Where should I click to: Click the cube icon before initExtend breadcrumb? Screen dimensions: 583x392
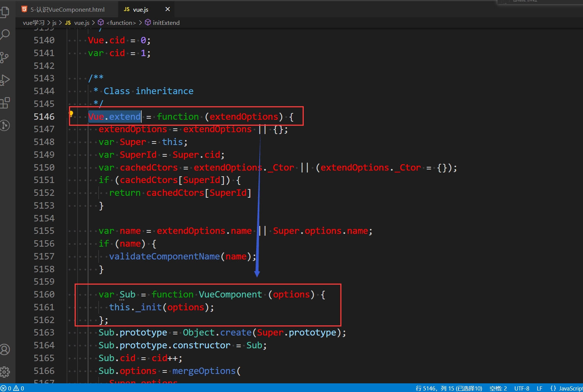(x=148, y=23)
